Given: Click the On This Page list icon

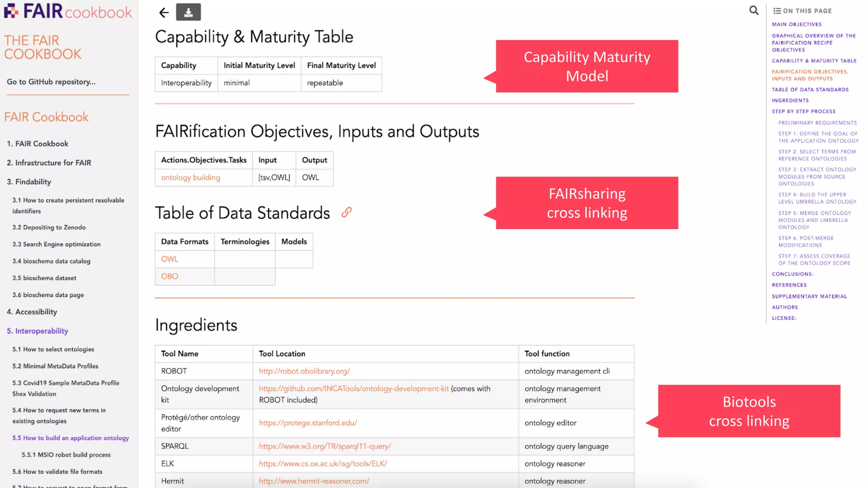Looking at the screenshot, I should tap(777, 11).
